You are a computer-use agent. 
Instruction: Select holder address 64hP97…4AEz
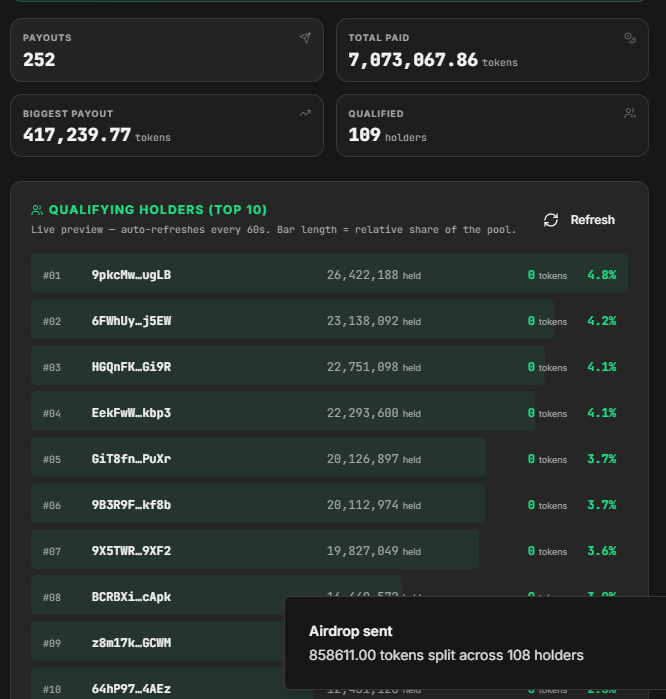pos(131,689)
